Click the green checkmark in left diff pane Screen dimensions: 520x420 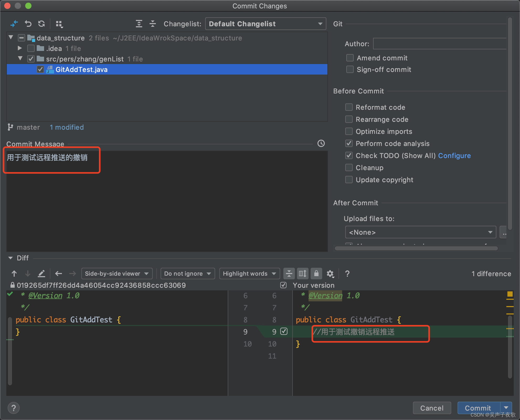pyautogui.click(x=10, y=294)
